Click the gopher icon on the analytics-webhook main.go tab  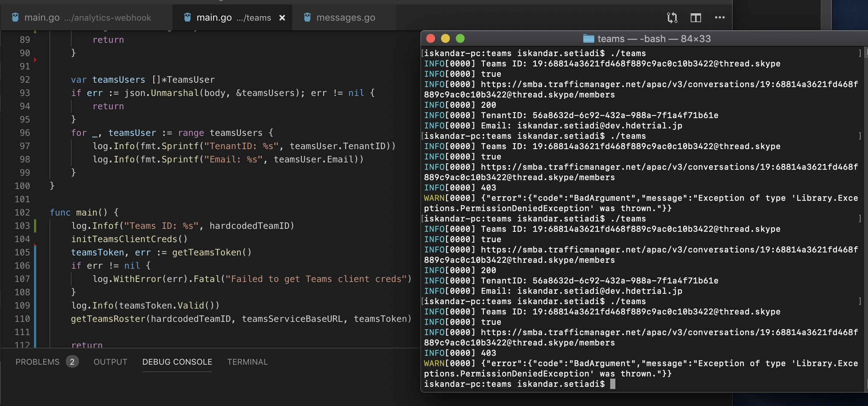pos(15,17)
